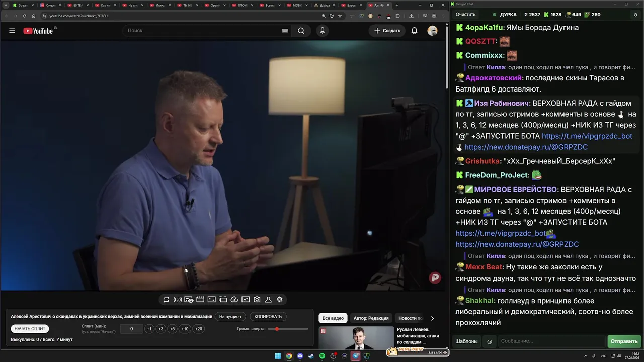Click the loop icon in player toolbar
The image size is (644, 362).
[x=167, y=300]
